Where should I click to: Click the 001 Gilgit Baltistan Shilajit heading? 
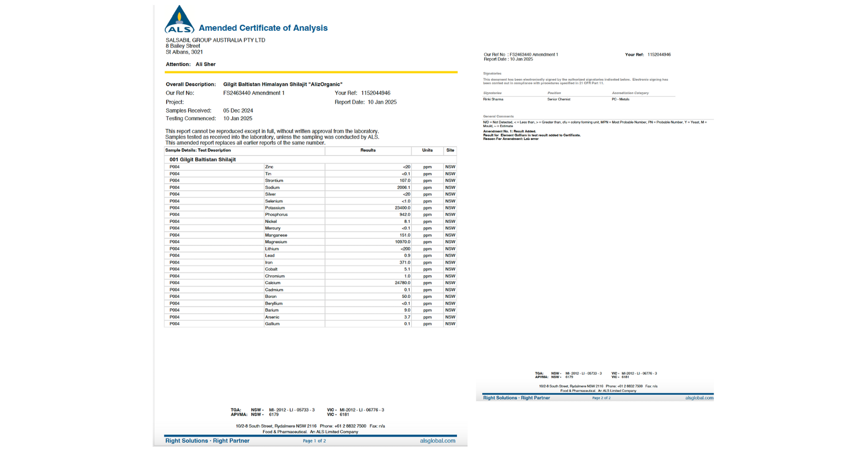(203, 160)
